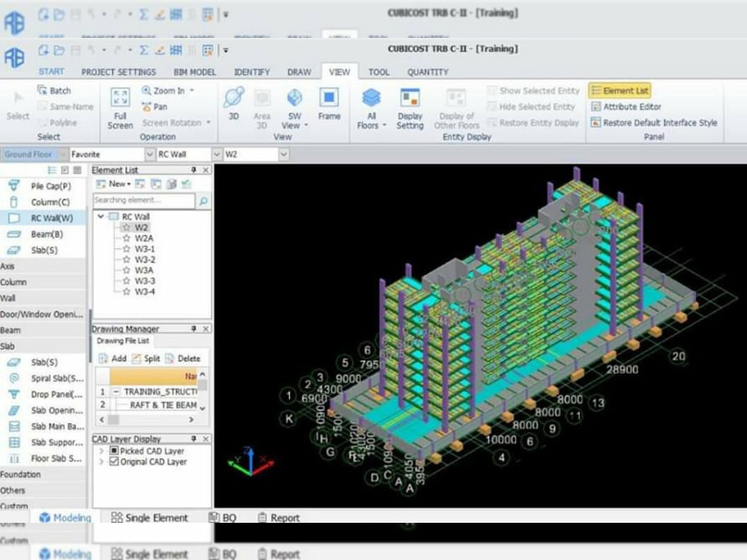
Task: Click the Batch select icon in the ribbon
Action: pos(43,90)
